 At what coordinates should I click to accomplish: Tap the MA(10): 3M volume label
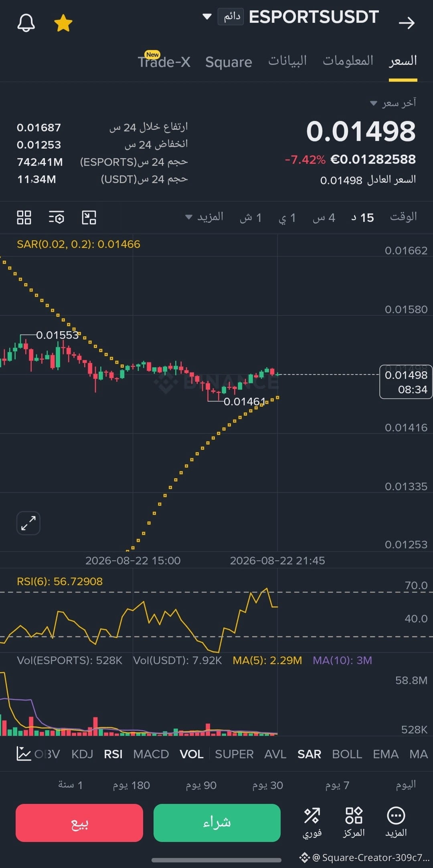coord(342,661)
